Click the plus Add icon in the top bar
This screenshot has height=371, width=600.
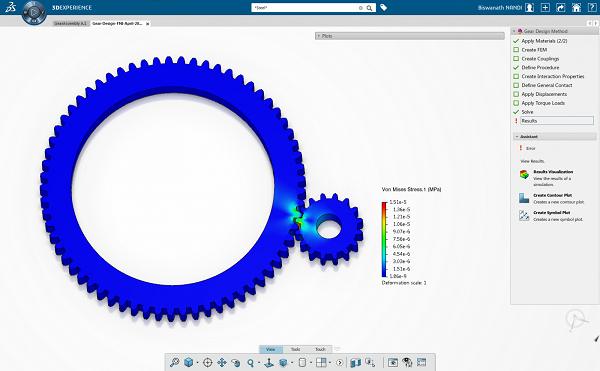pos(545,7)
